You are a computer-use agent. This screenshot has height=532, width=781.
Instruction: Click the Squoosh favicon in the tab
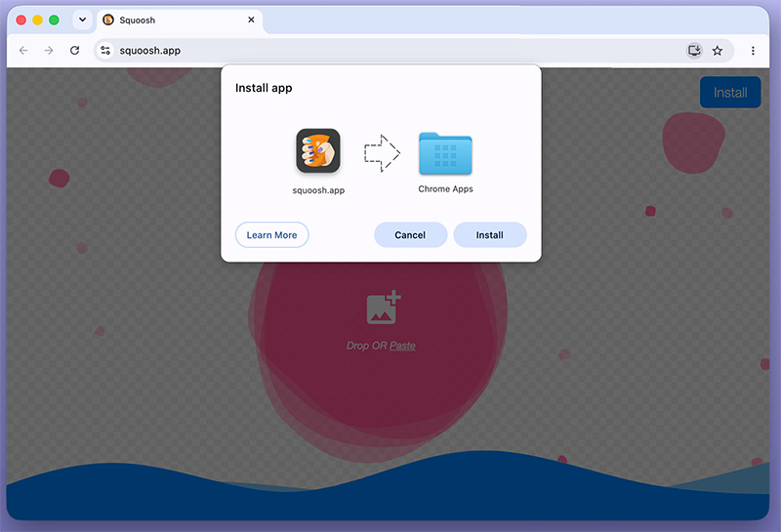pos(108,20)
